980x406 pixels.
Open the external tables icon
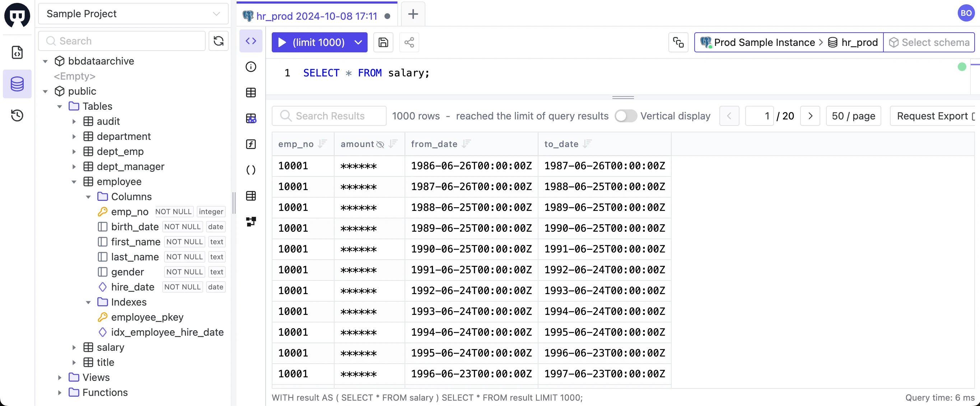pos(251,196)
